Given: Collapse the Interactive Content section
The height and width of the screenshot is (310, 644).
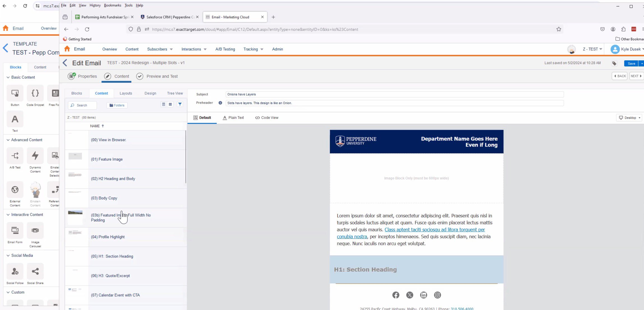Looking at the screenshot, I should pos(8,215).
